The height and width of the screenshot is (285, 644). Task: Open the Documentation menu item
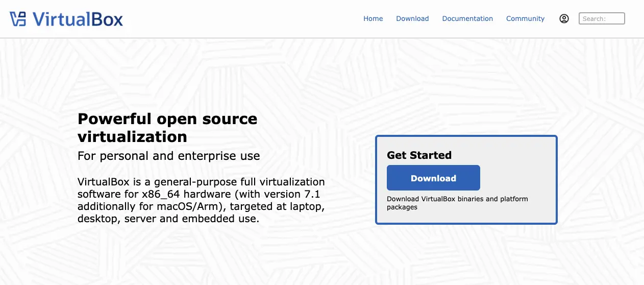click(x=467, y=18)
